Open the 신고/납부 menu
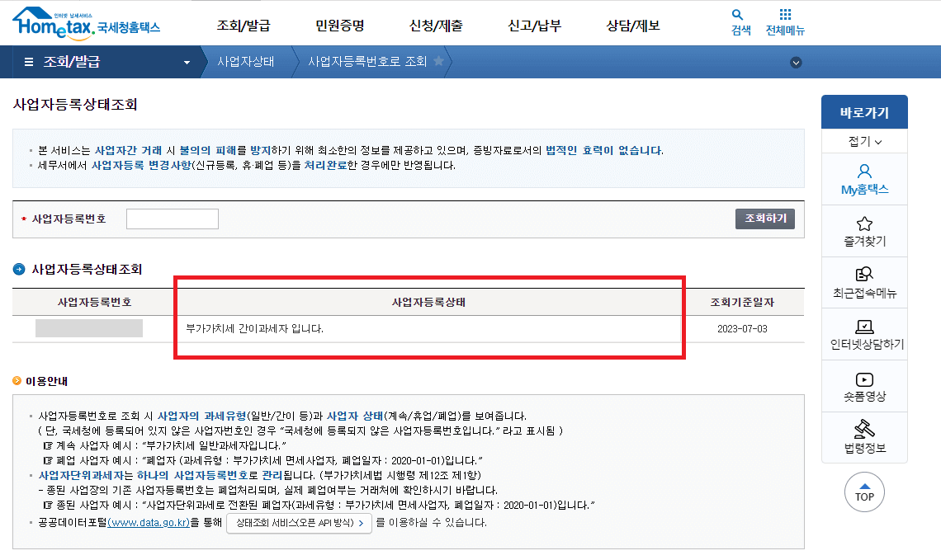Image resolution: width=941 pixels, height=560 pixels. pos(533,26)
